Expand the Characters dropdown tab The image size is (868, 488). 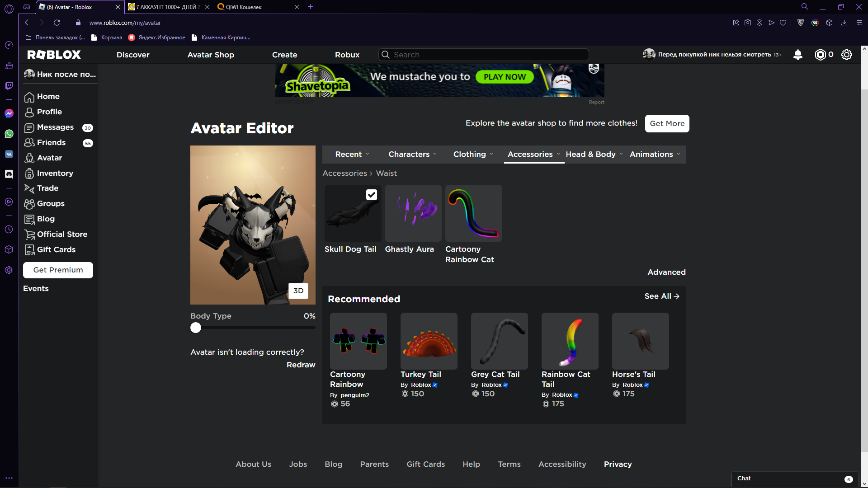click(x=412, y=155)
